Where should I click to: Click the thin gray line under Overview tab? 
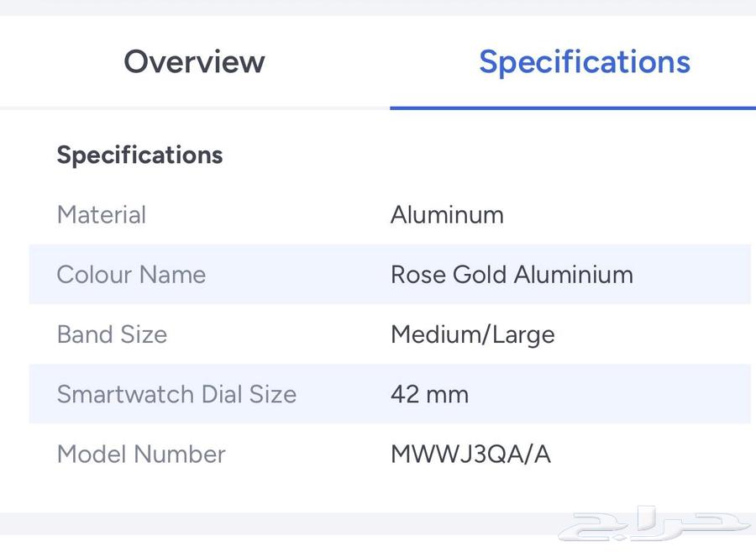pyautogui.click(x=194, y=108)
